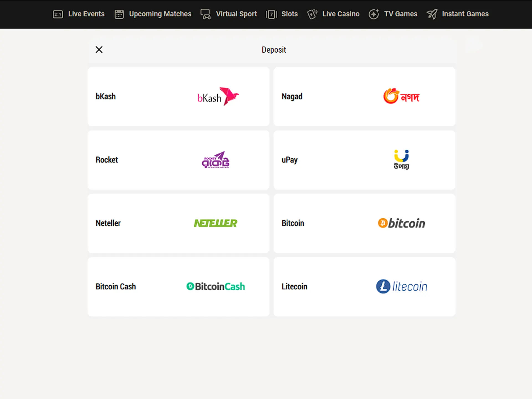Screen dimensions: 532x399
Task: Click the Nagad orange logo
Action: tap(401, 96)
